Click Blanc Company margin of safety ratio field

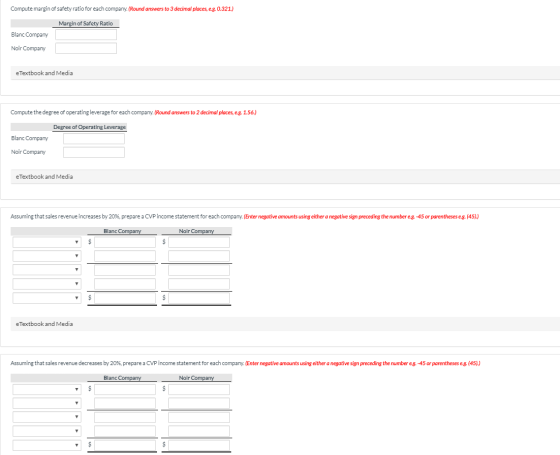[x=86, y=35]
